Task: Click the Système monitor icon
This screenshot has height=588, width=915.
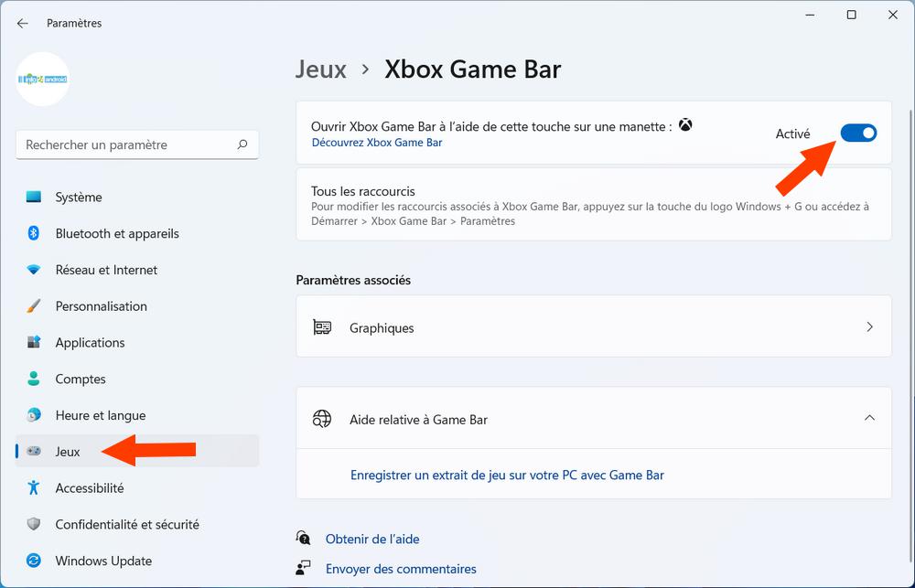Action: [x=34, y=198]
